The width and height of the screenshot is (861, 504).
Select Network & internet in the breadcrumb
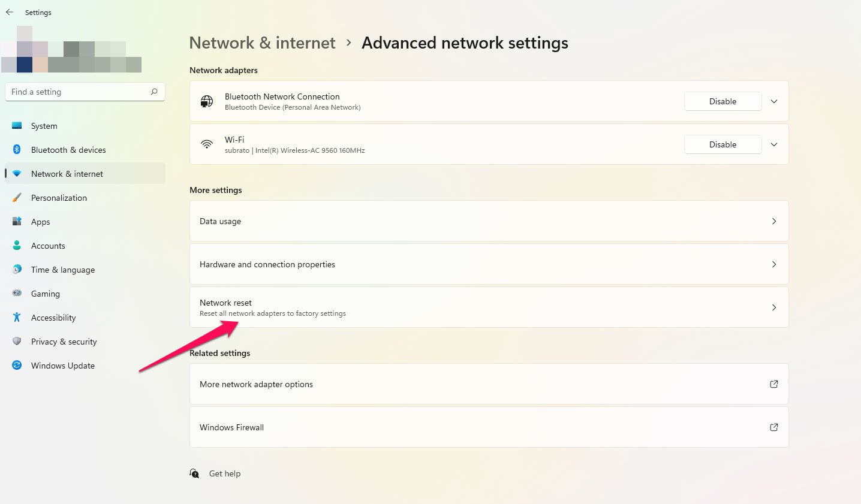pyautogui.click(x=262, y=43)
